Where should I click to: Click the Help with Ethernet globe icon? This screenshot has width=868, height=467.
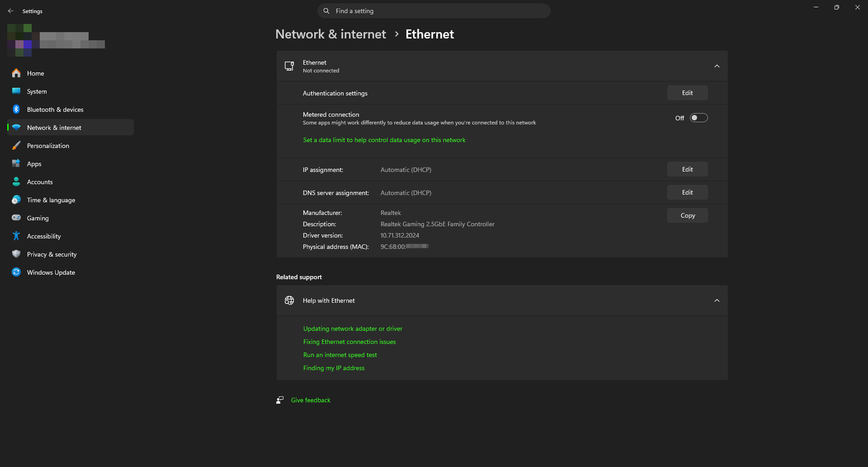[289, 300]
